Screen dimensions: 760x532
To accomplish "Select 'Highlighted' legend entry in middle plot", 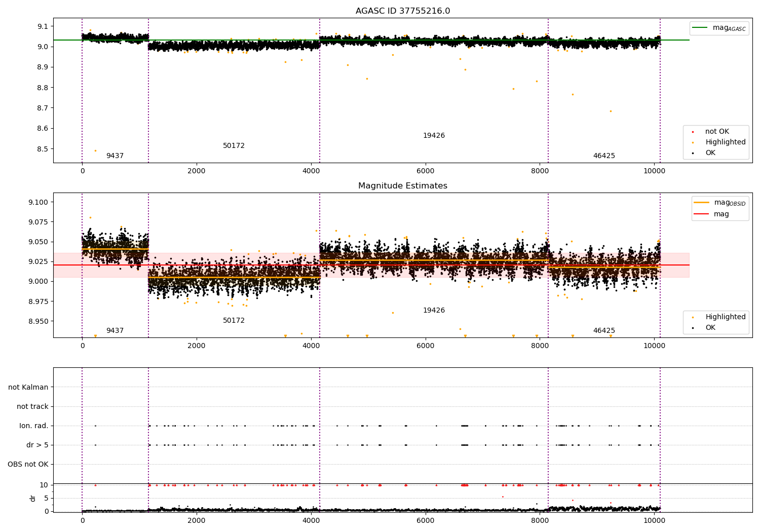I will pos(726,317).
